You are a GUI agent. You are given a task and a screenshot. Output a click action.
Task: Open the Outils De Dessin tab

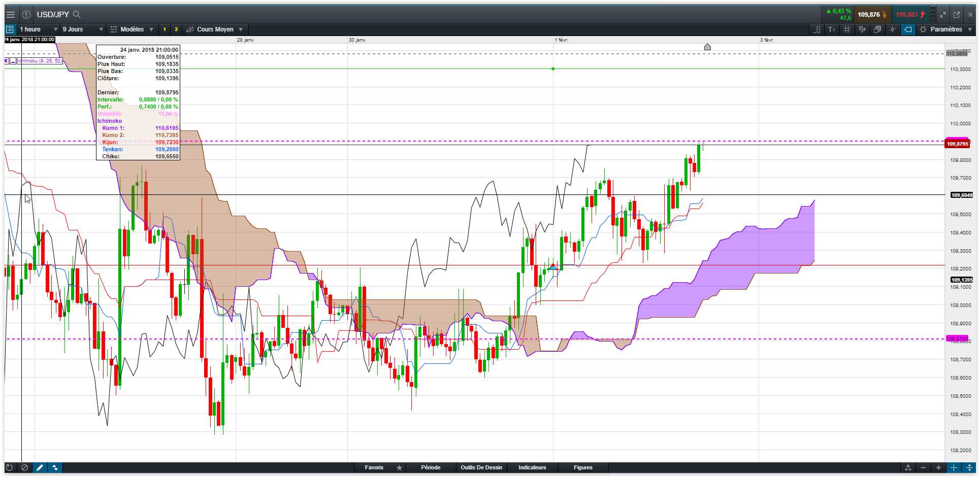tap(481, 467)
